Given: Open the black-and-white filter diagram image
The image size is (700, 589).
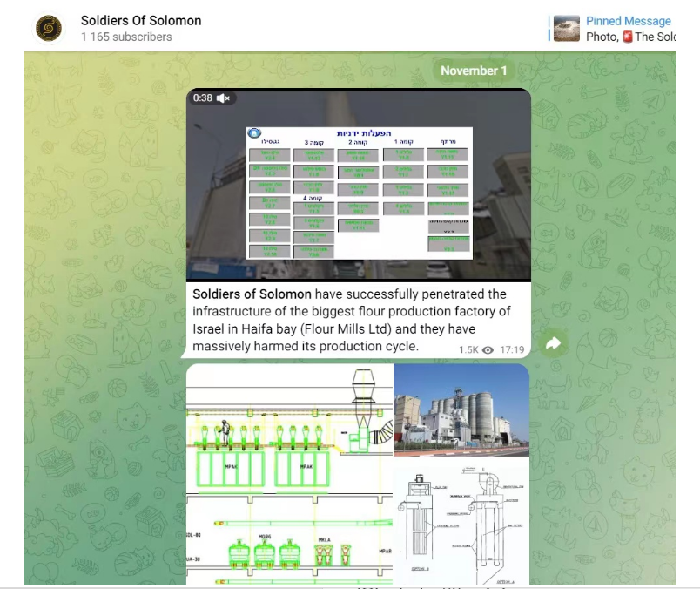Looking at the screenshot, I should click(x=461, y=521).
